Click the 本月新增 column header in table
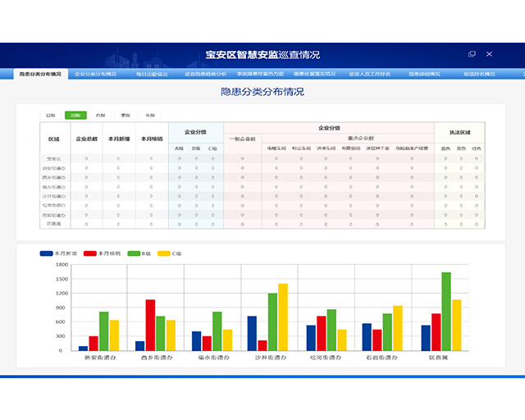 click(x=120, y=139)
